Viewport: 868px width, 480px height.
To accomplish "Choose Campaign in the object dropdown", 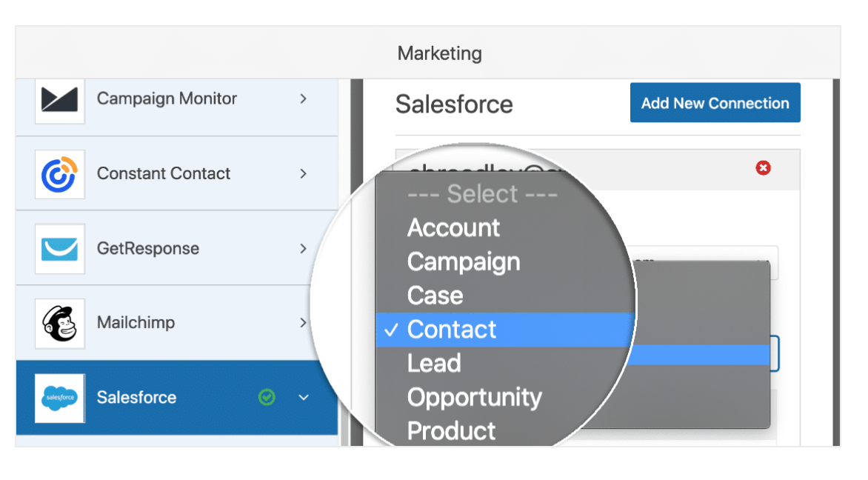I will (x=464, y=261).
